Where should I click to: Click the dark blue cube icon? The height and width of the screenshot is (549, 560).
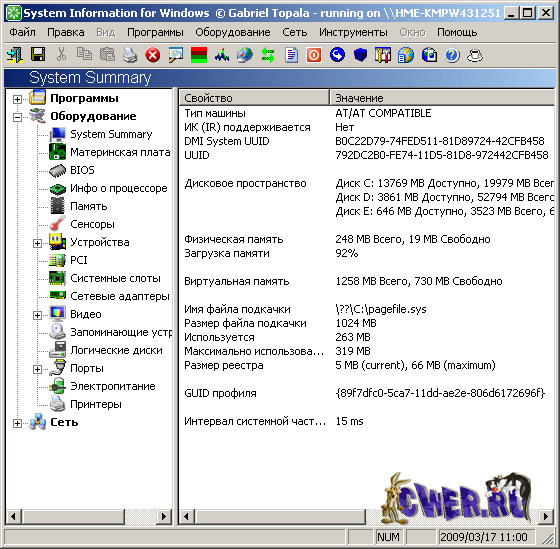coord(360,55)
